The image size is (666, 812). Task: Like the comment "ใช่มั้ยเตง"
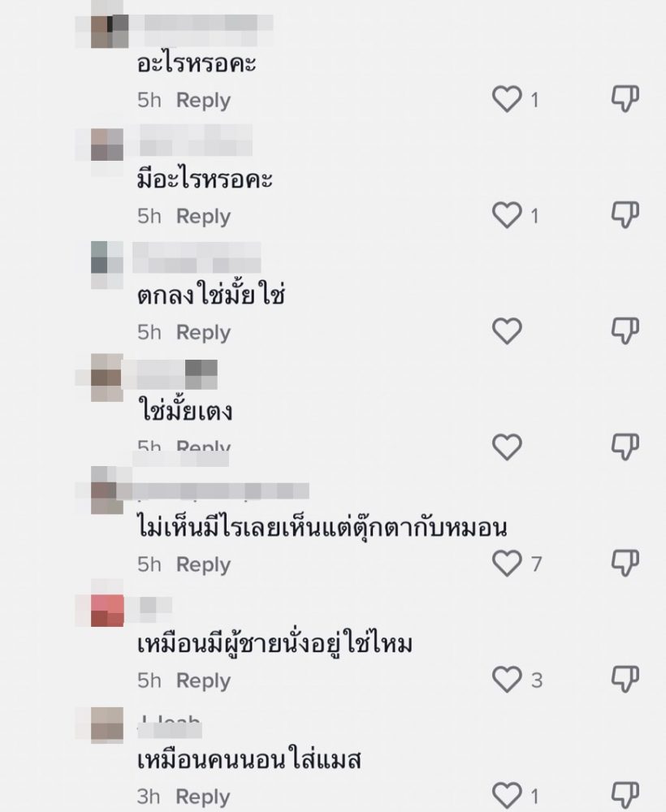point(508,447)
